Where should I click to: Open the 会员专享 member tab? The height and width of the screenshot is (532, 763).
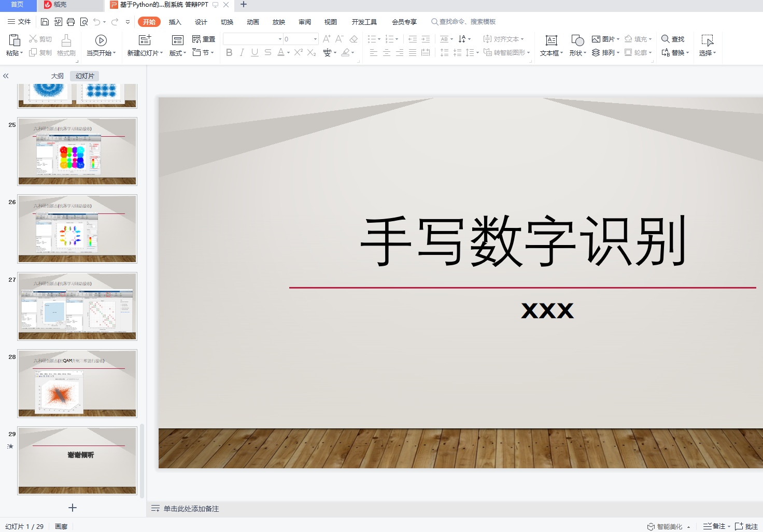(404, 22)
